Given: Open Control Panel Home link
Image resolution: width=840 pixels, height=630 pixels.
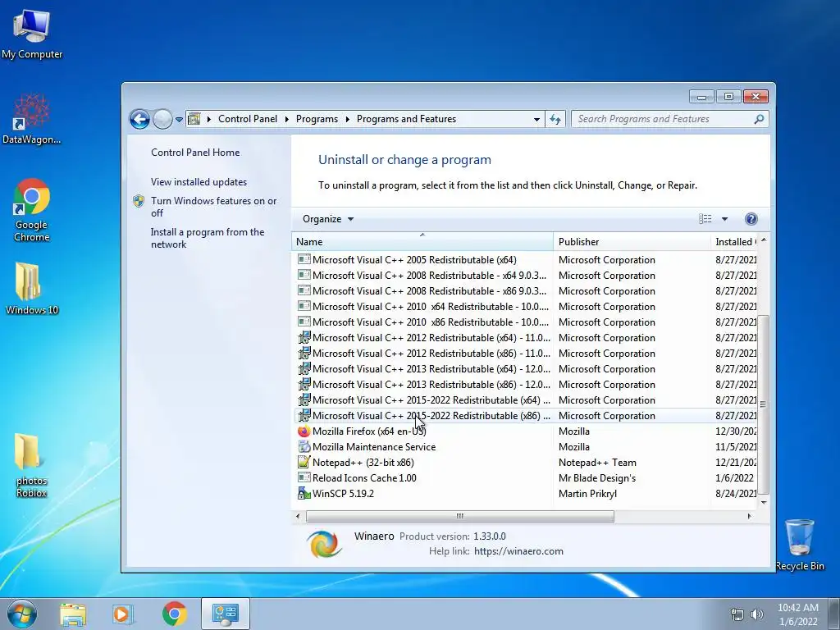Looking at the screenshot, I should 195,152.
